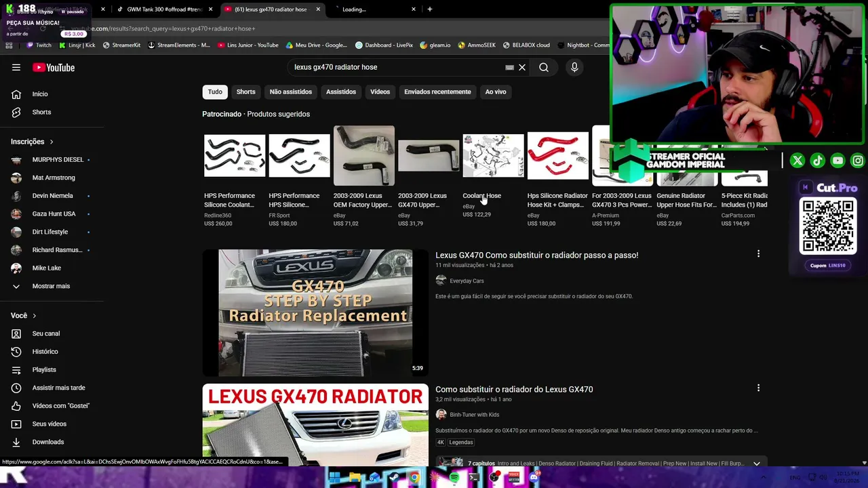Open the gleam.io bookmark
Image resolution: width=868 pixels, height=488 pixels.
click(435, 45)
